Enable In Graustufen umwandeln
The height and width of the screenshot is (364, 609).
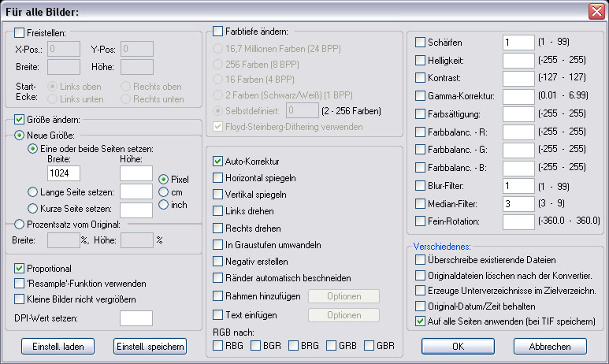tap(218, 245)
